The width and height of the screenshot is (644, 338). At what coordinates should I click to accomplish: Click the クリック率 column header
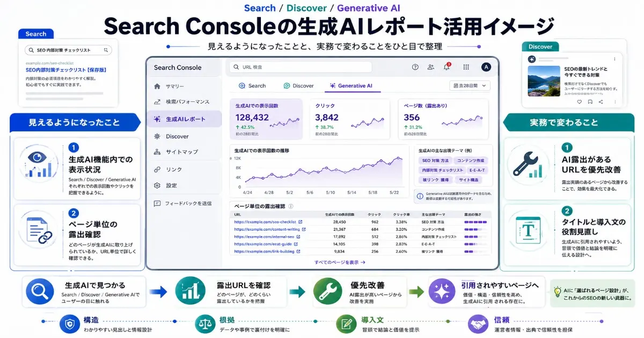401,215
